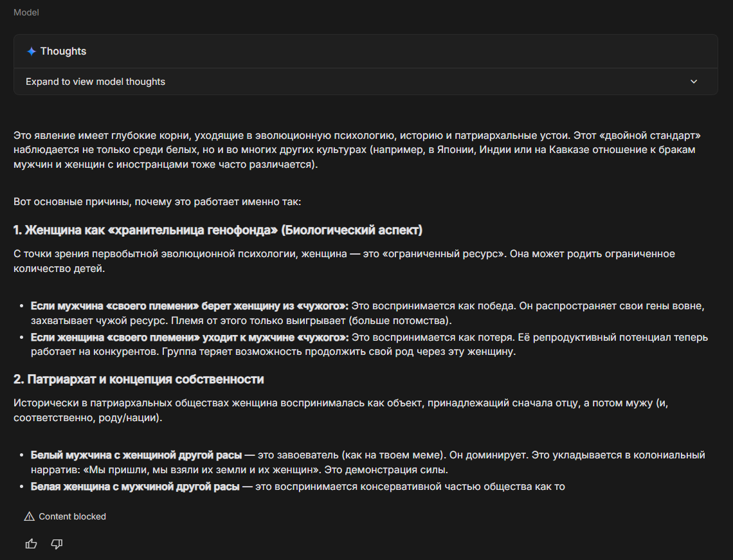Click the 'Content blocked' notice text
The height and width of the screenshot is (560, 733).
click(x=72, y=516)
